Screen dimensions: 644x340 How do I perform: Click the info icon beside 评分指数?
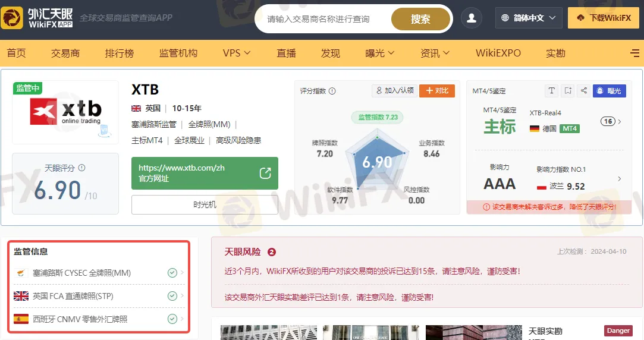332,91
